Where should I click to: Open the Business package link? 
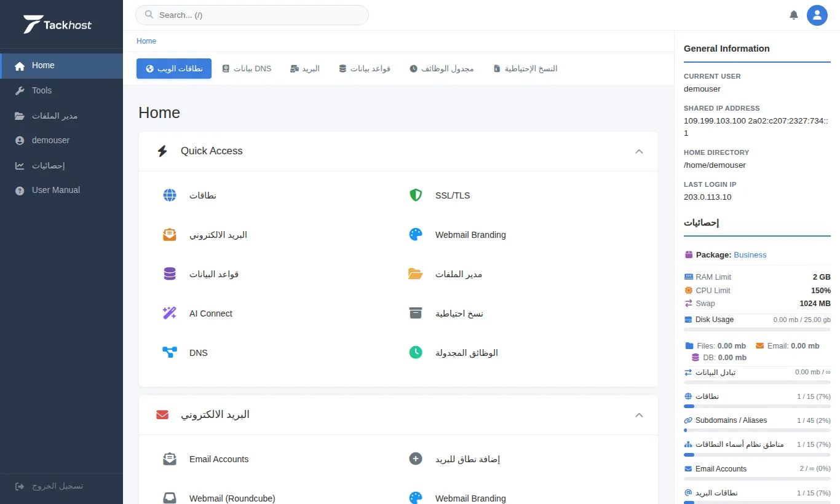(750, 254)
